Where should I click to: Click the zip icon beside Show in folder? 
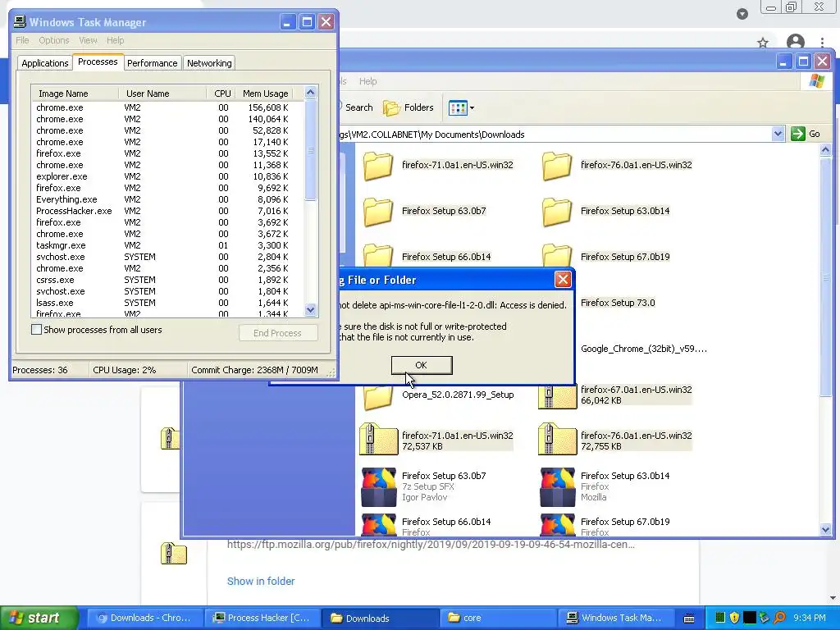[174, 554]
